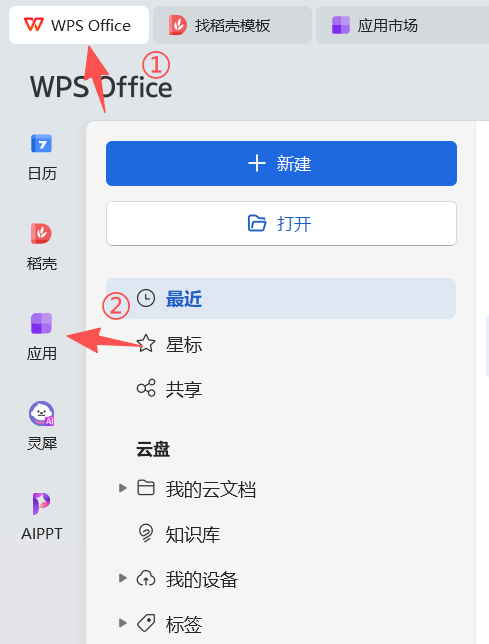This screenshot has height=644, width=489.
Task: Click the cloud icon beside 我的设备
Action: pyautogui.click(x=146, y=578)
